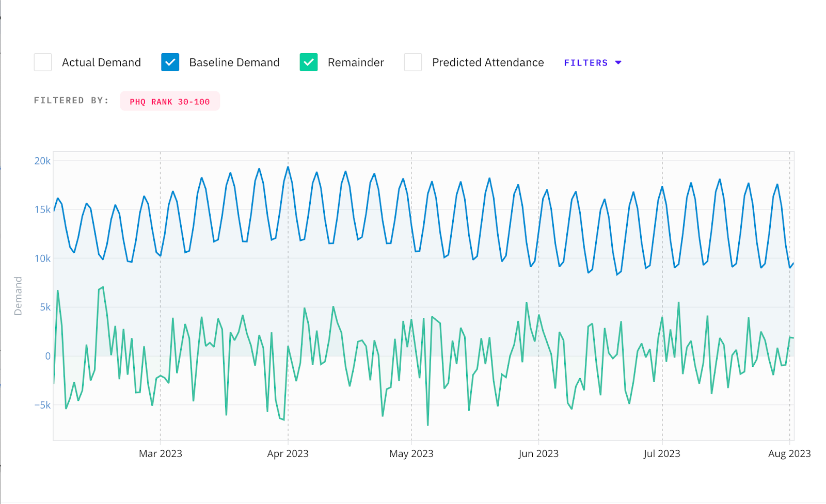Viewport: 826px width, 504px height.
Task: Open the FILTERS dropdown
Action: click(593, 63)
